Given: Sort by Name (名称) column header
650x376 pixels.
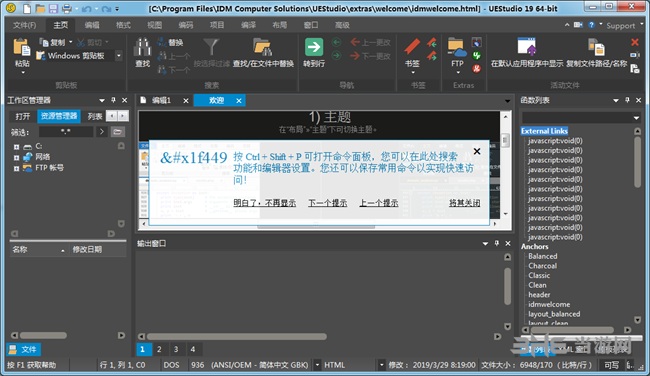Looking at the screenshot, I should 39,250.
